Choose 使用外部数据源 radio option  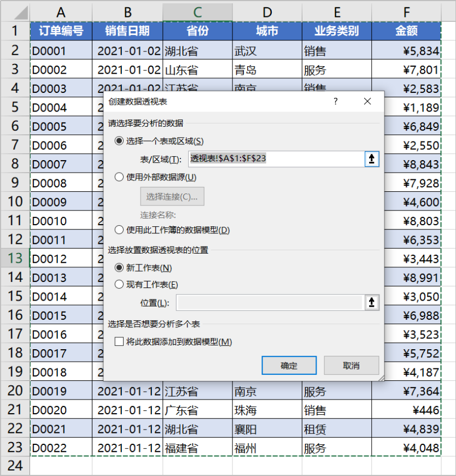click(x=119, y=177)
